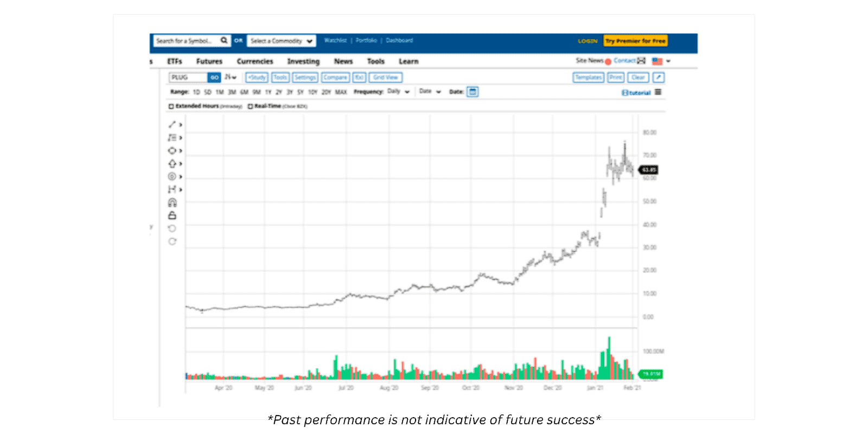868x434 pixels.
Task: Set chart range to 1Y
Action: 268,92
